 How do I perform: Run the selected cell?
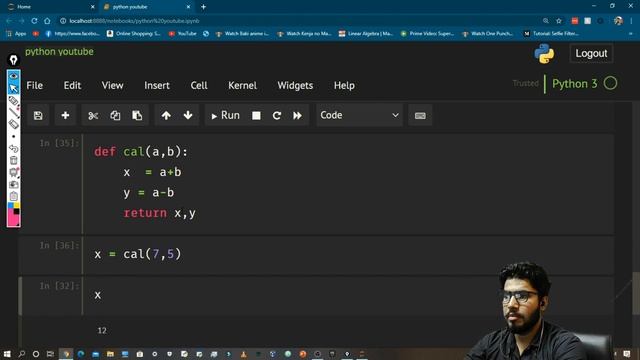pyautogui.click(x=225, y=116)
